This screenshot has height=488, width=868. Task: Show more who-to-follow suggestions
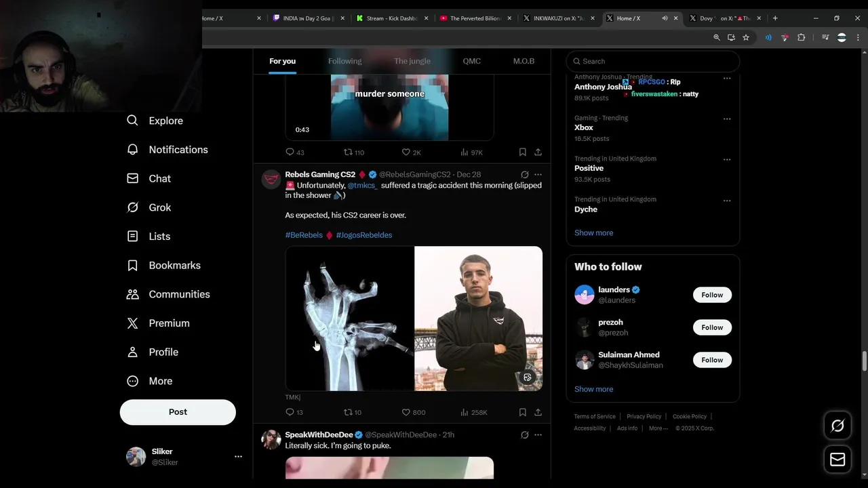click(x=593, y=389)
